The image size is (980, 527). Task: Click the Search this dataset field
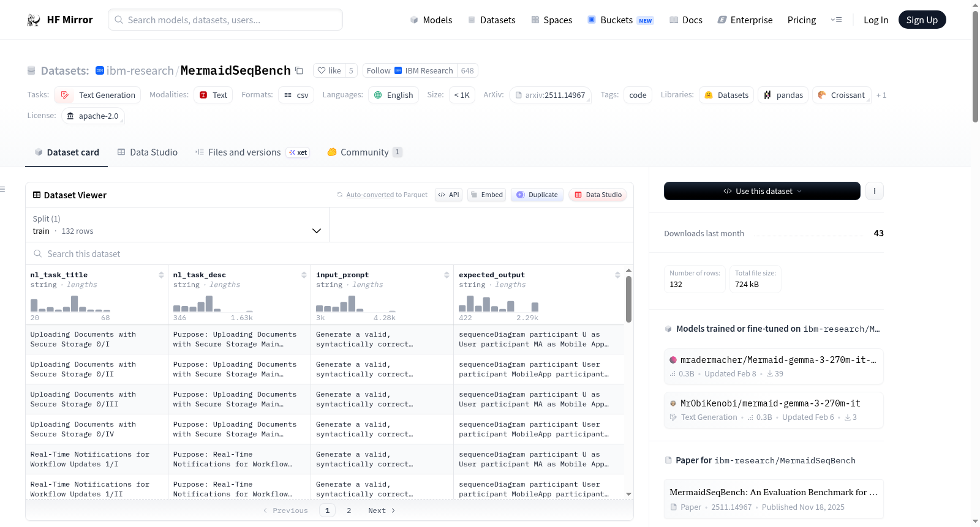pyautogui.click(x=330, y=253)
